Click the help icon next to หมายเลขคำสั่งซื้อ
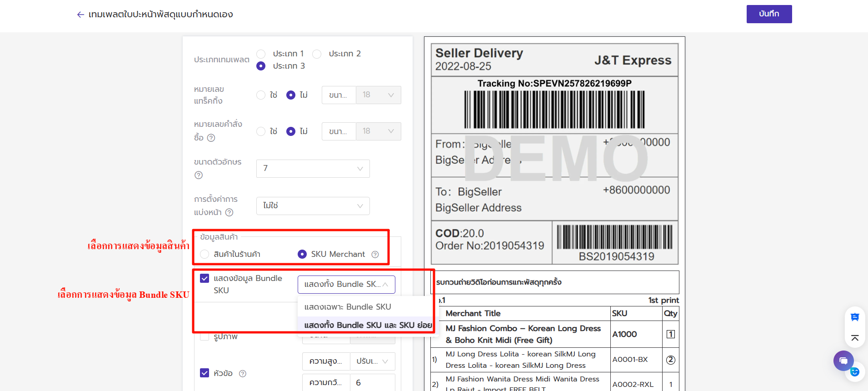 pyautogui.click(x=211, y=138)
